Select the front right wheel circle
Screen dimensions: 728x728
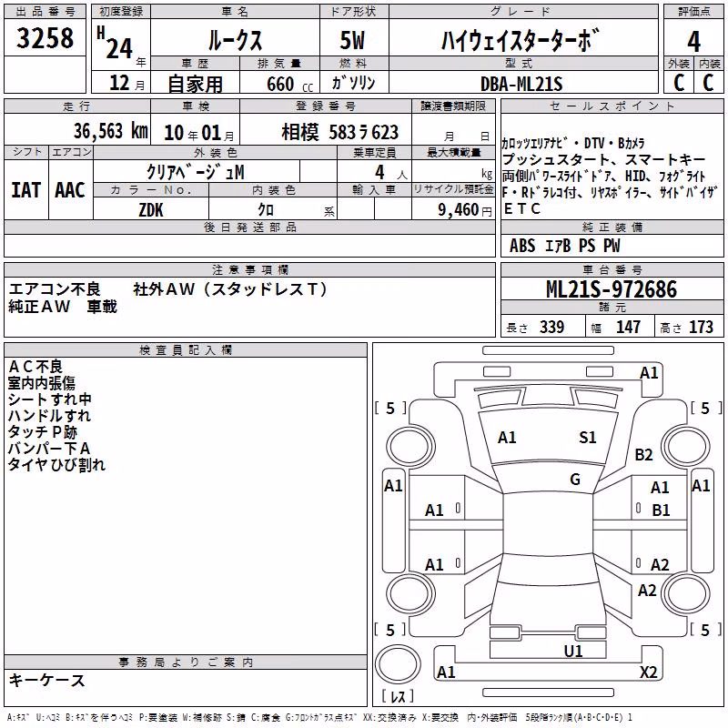click(685, 447)
